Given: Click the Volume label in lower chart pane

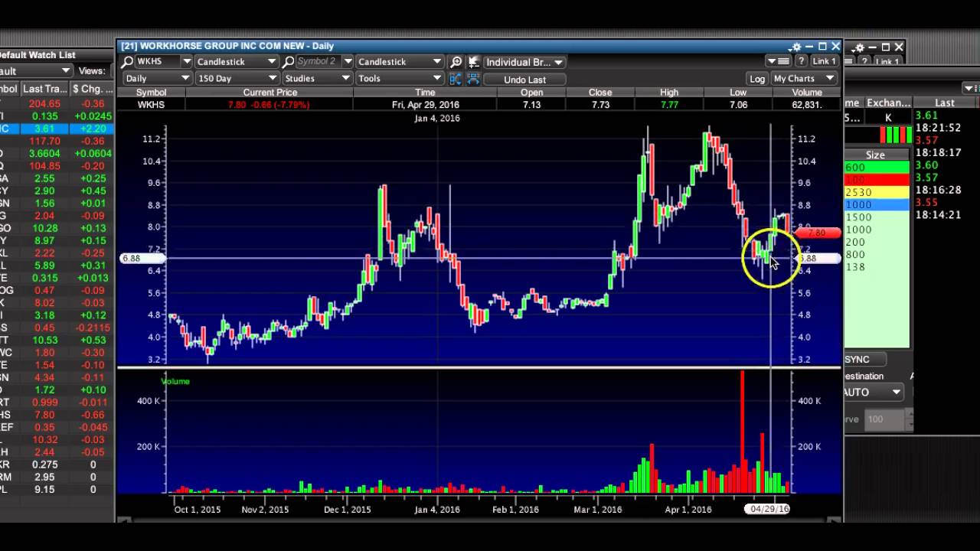Looking at the screenshot, I should click(x=175, y=381).
